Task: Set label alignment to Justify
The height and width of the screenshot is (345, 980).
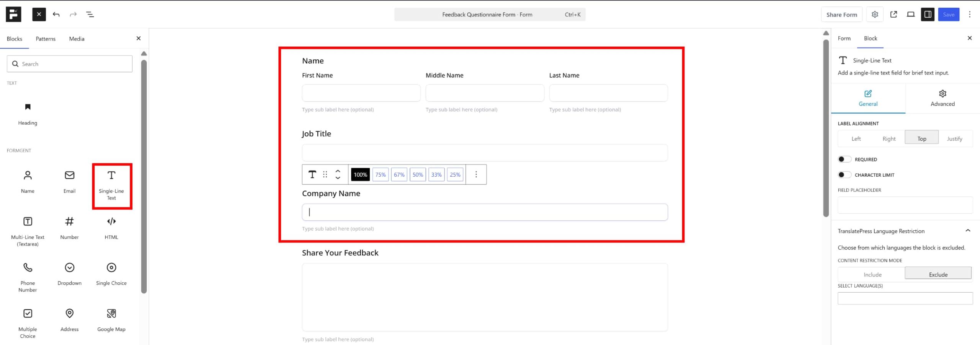Action: 954,138
